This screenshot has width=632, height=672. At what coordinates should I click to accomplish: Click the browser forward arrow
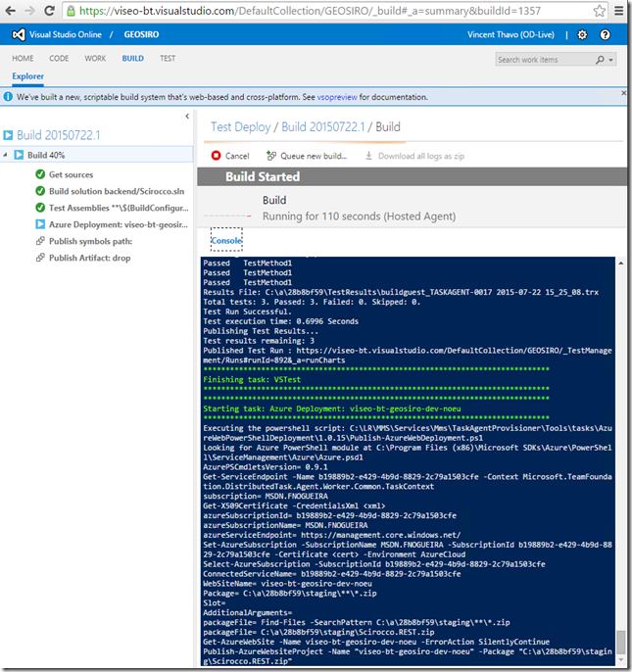click(x=30, y=11)
